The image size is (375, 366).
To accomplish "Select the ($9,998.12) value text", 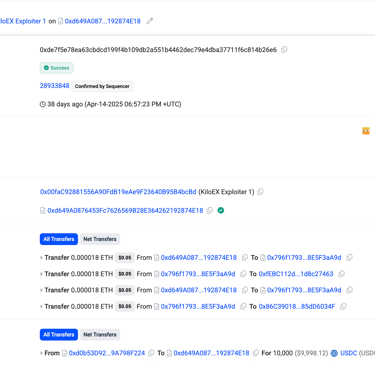I will click(311, 353).
